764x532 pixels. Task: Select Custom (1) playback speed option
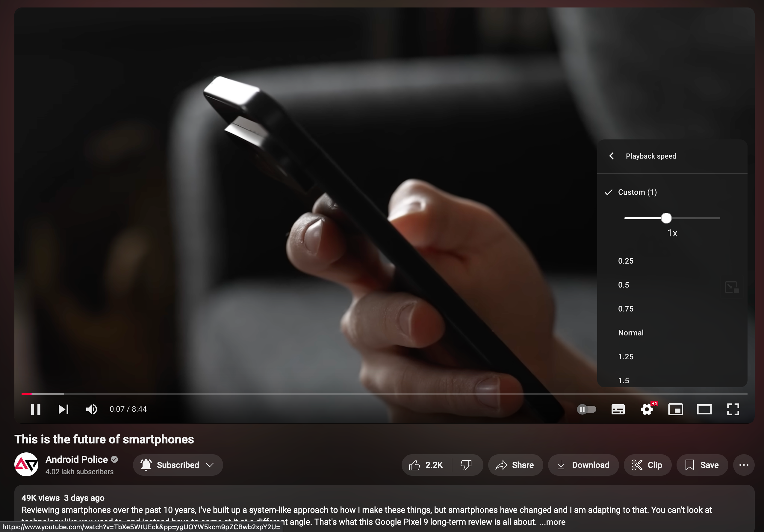tap(637, 192)
